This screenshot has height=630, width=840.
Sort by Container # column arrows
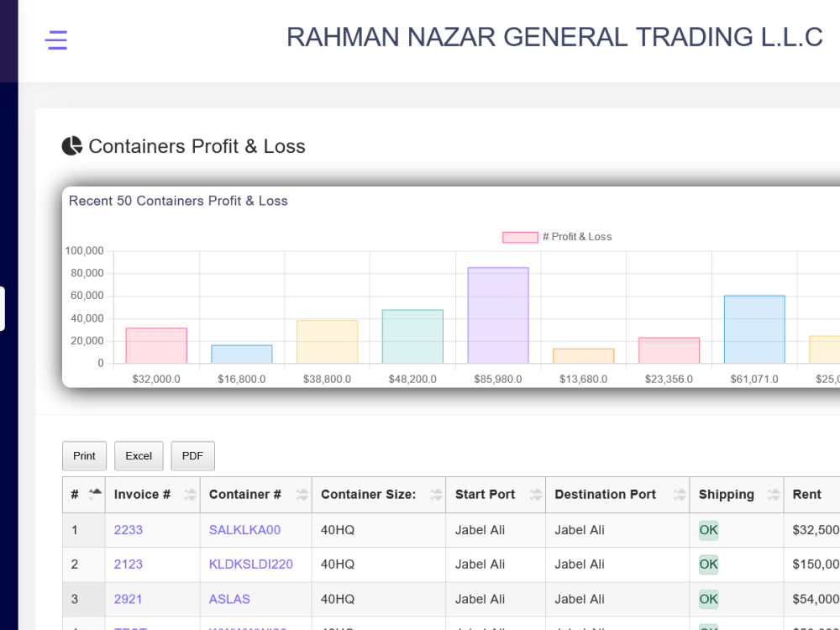pos(302,495)
